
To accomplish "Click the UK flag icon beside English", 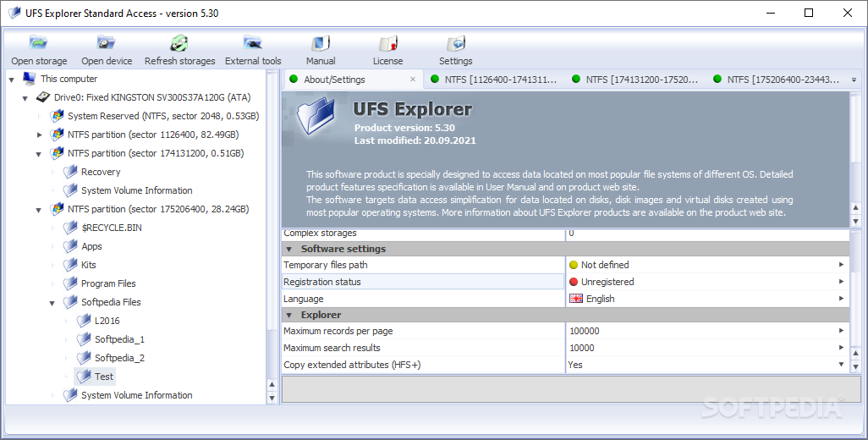I will [x=576, y=299].
